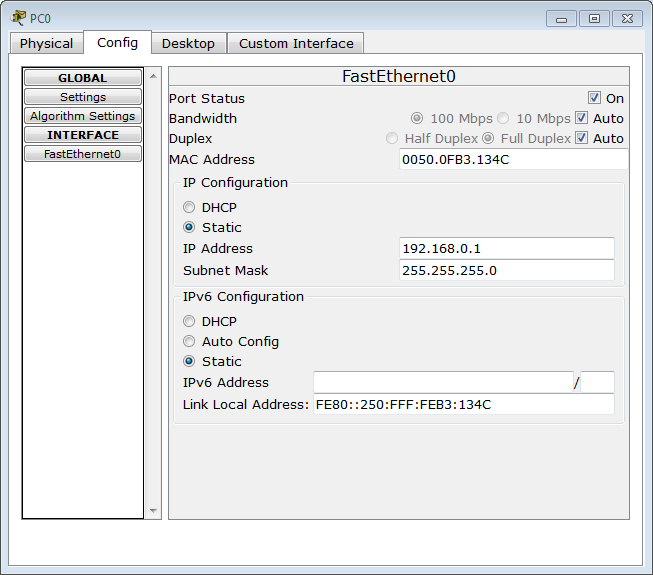The width and height of the screenshot is (653, 575).
Task: Open the Physical tab
Action: pyautogui.click(x=46, y=43)
